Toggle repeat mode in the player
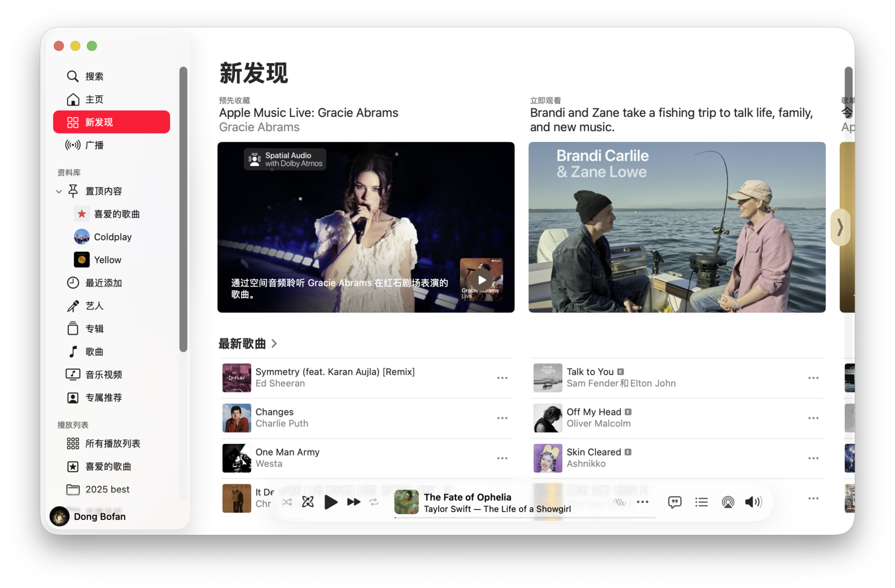The height and width of the screenshot is (588, 895). coord(374,502)
